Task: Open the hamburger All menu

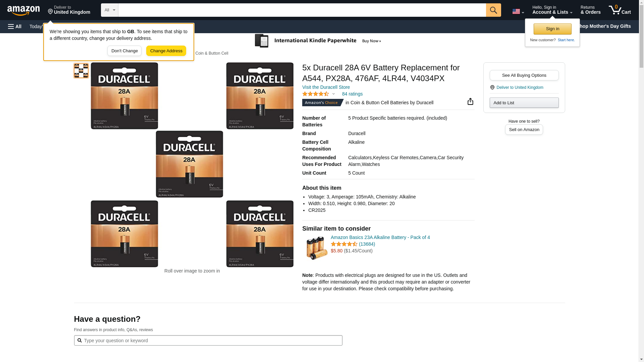Action: click(x=15, y=26)
